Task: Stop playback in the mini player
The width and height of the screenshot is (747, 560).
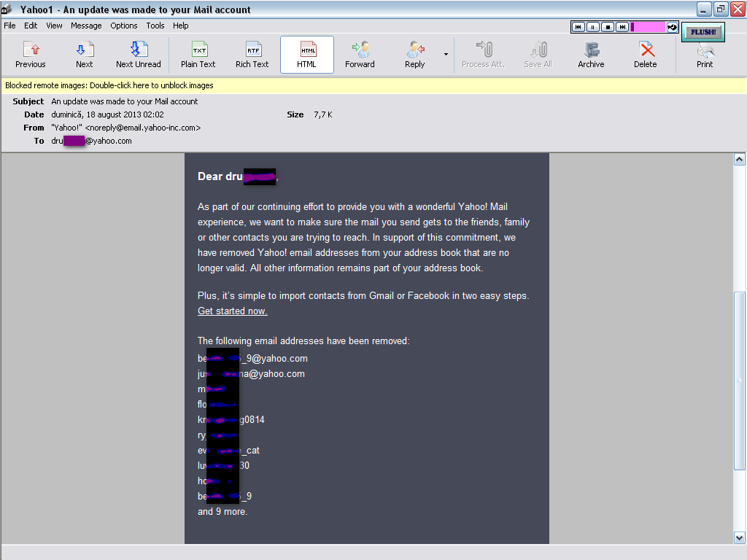Action: pyautogui.click(x=608, y=27)
